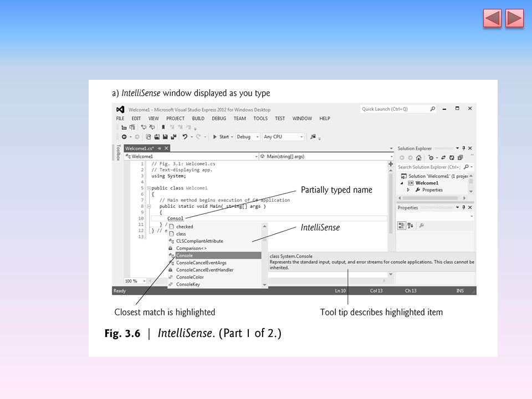
Task: Open Properties panel window options dropdown
Action: coord(457,207)
